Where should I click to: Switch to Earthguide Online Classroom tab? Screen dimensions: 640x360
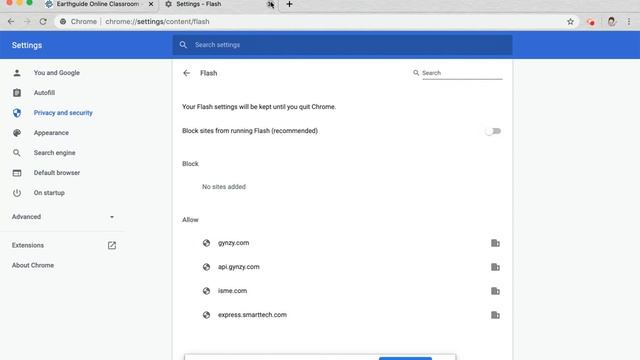click(x=98, y=4)
